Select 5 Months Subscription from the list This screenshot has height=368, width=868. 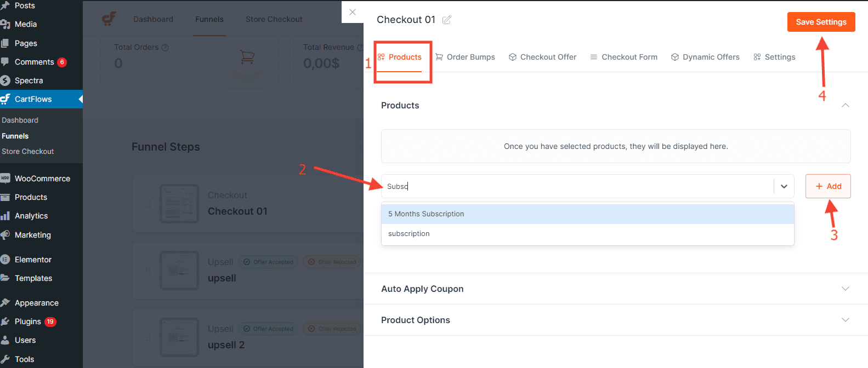587,214
